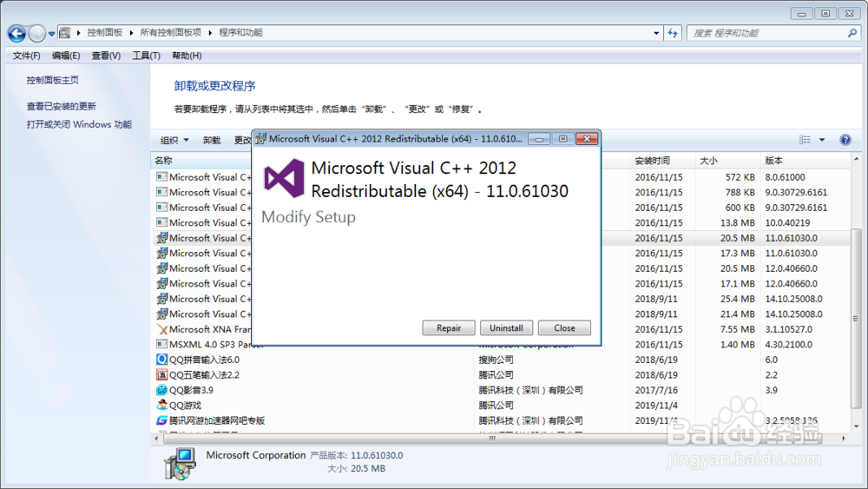Screen dimensions: 868x489
Task: Click the vertical scrollbar thumb
Action: [x=856, y=319]
